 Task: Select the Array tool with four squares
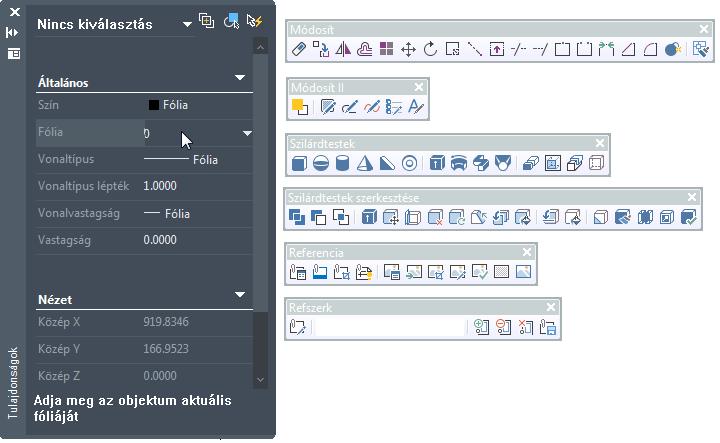pyautogui.click(x=386, y=49)
